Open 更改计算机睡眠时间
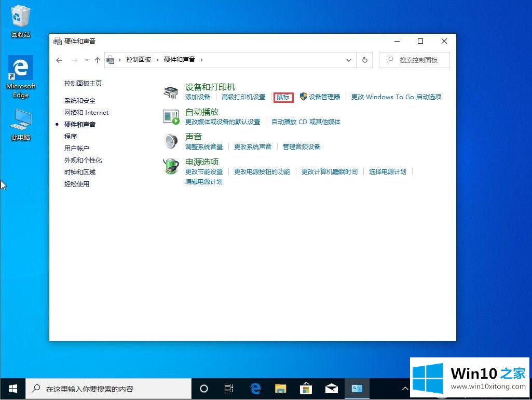The image size is (532, 400). (x=330, y=172)
